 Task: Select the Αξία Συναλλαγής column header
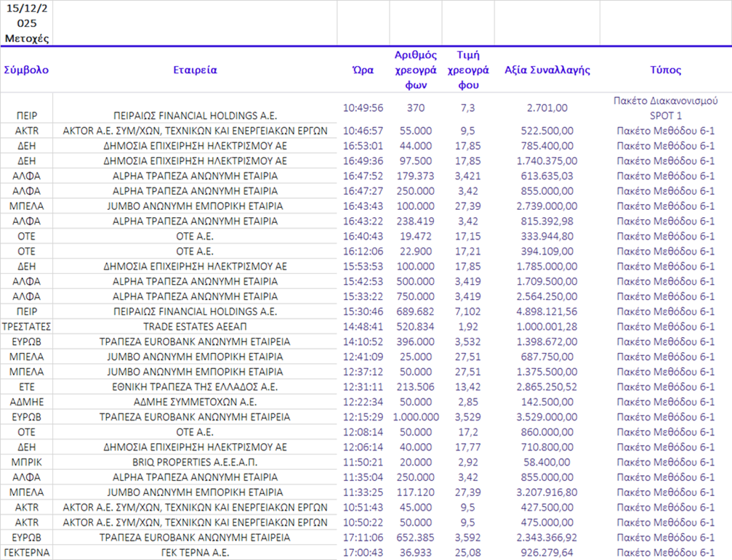coord(547,70)
